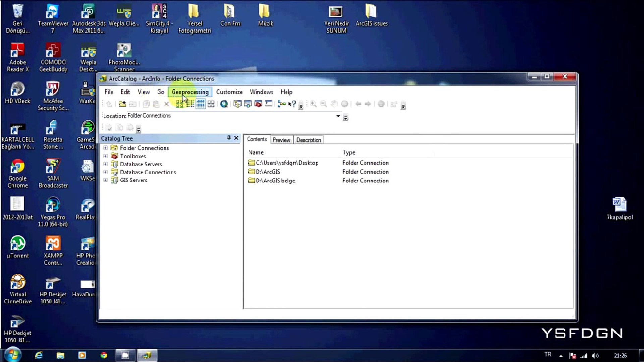Switch to the Preview tab

click(281, 140)
